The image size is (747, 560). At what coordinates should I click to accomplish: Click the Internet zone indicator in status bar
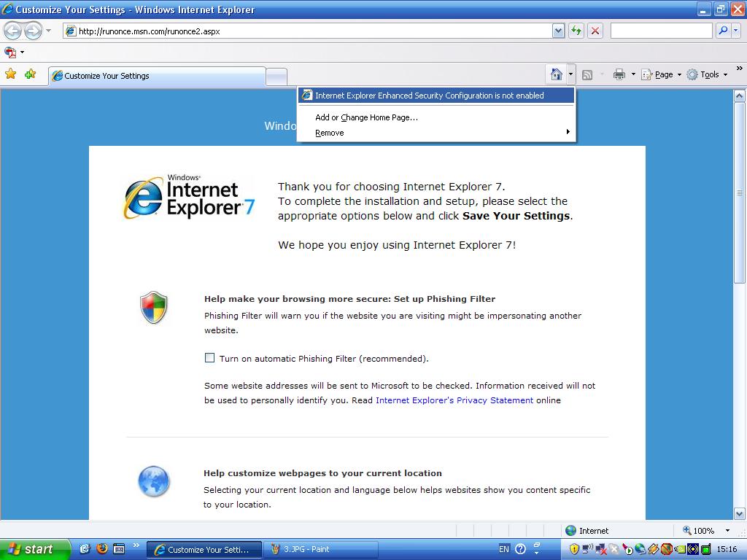tap(587, 531)
